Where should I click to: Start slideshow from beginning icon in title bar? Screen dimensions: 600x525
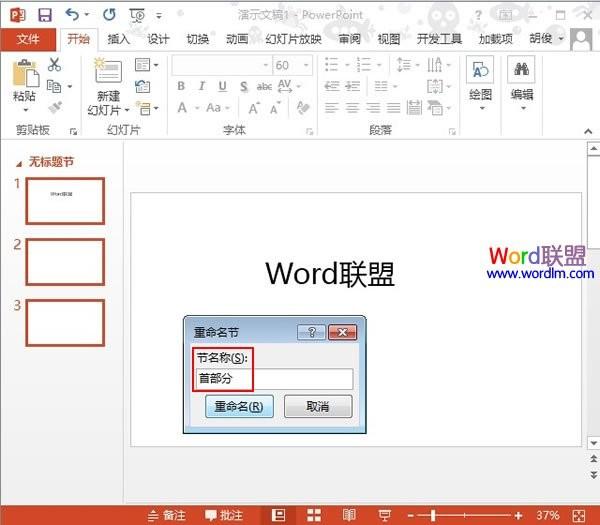point(137,15)
